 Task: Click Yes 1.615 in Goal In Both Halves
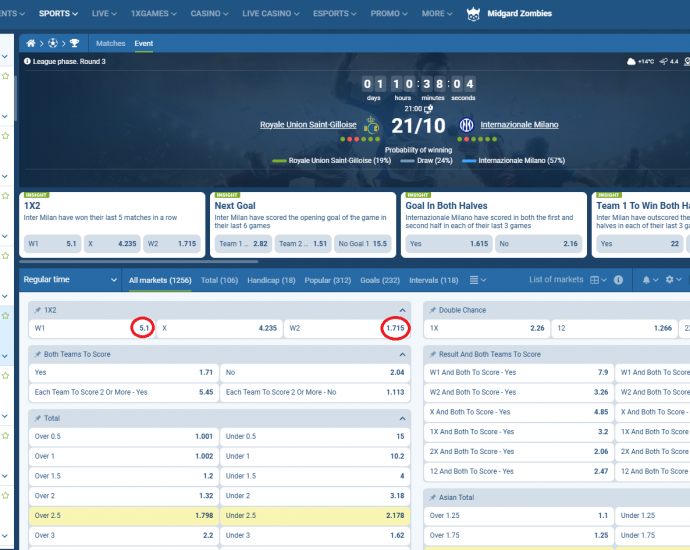(446, 243)
